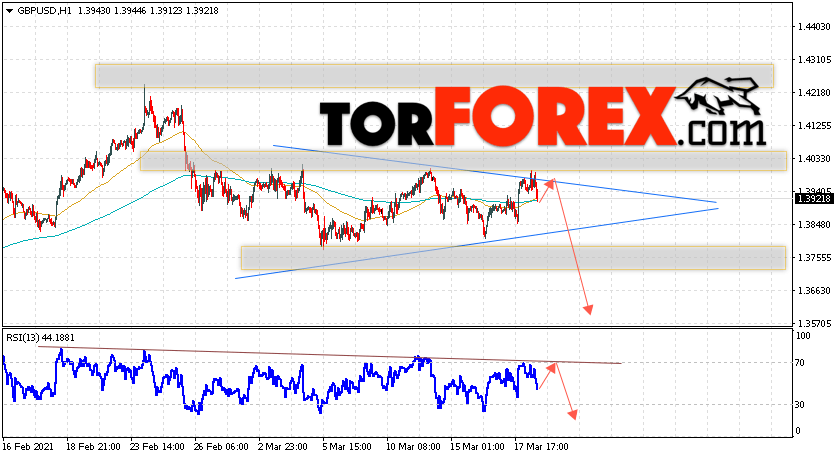Click the 30 level on RSI scale

pos(800,405)
